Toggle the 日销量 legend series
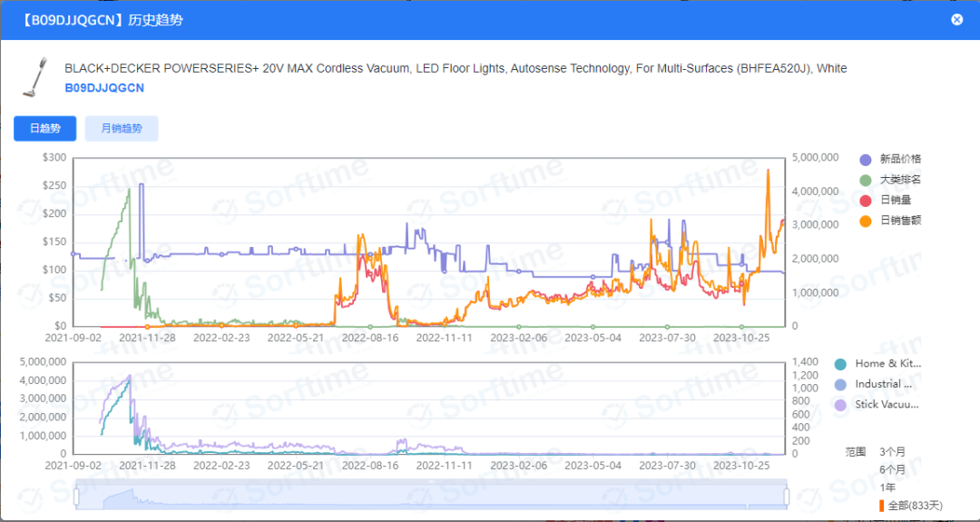The image size is (980, 522). (885, 200)
